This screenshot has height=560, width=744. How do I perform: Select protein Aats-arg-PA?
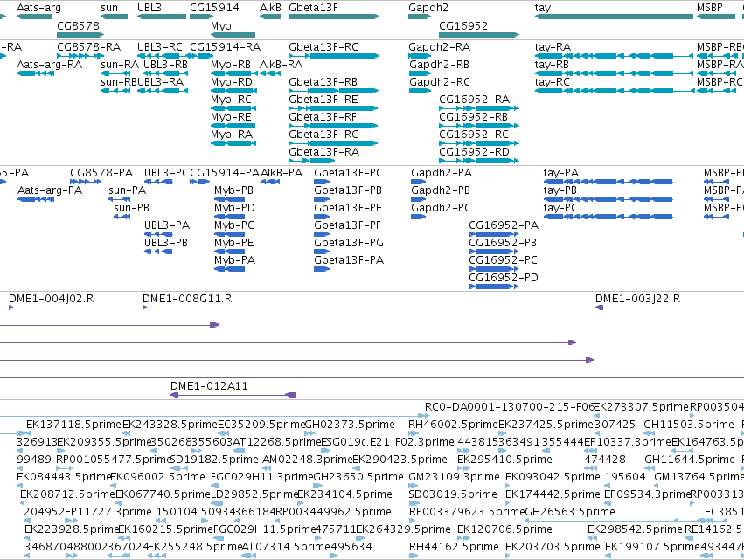[50, 190]
